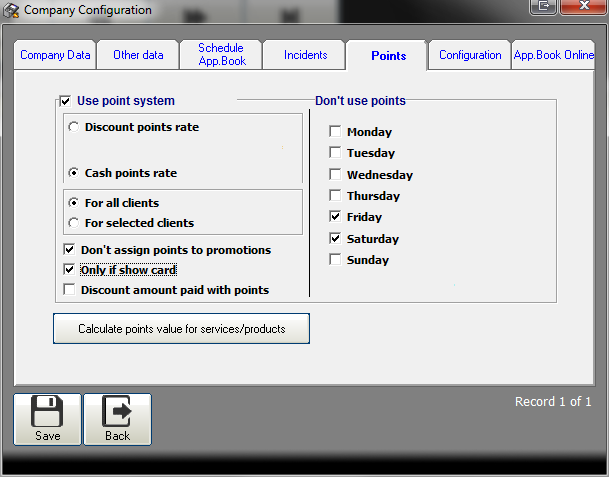The height and width of the screenshot is (477, 609).
Task: Enable Discount amount paid with points
Action: point(69,290)
